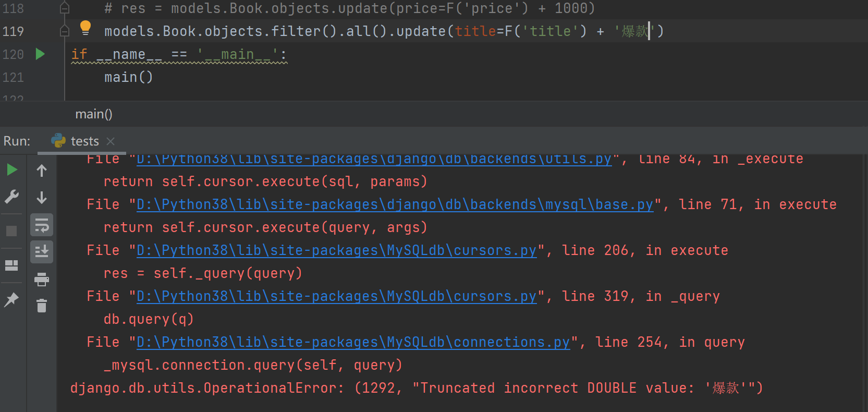Clear console with trash icon

pyautogui.click(x=42, y=306)
